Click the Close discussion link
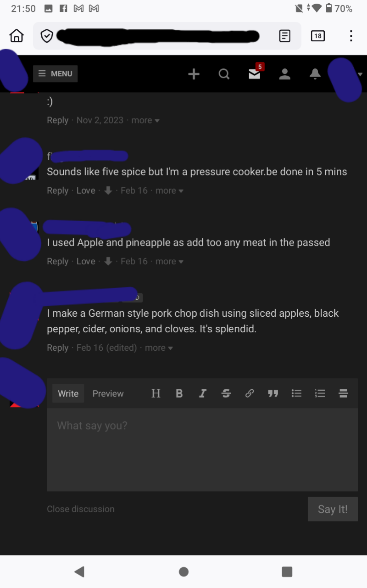Image resolution: width=367 pixels, height=588 pixels. (x=81, y=509)
